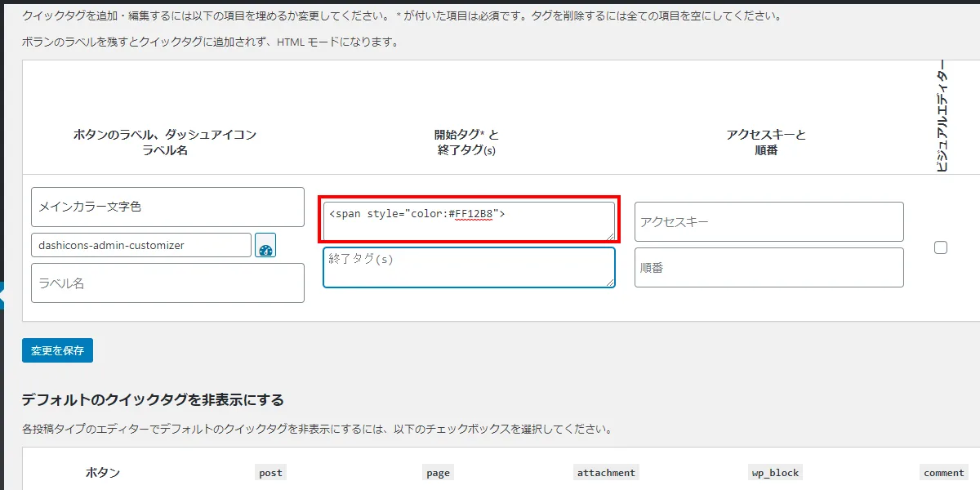980x490 pixels.
Task: Click the 順番 order input field
Action: (768, 267)
